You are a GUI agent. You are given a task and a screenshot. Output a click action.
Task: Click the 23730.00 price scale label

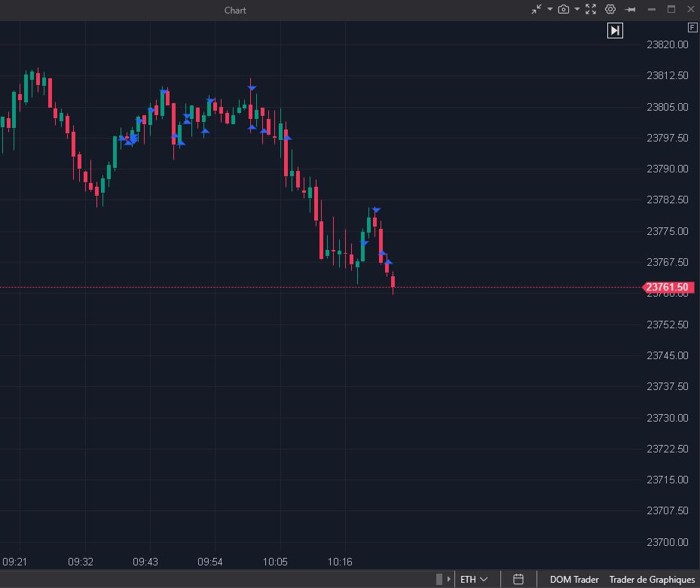pyautogui.click(x=668, y=418)
